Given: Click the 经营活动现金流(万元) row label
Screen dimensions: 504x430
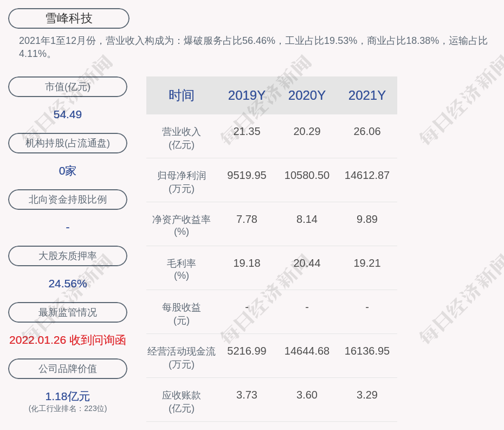Looking at the screenshot, I should point(182,358).
